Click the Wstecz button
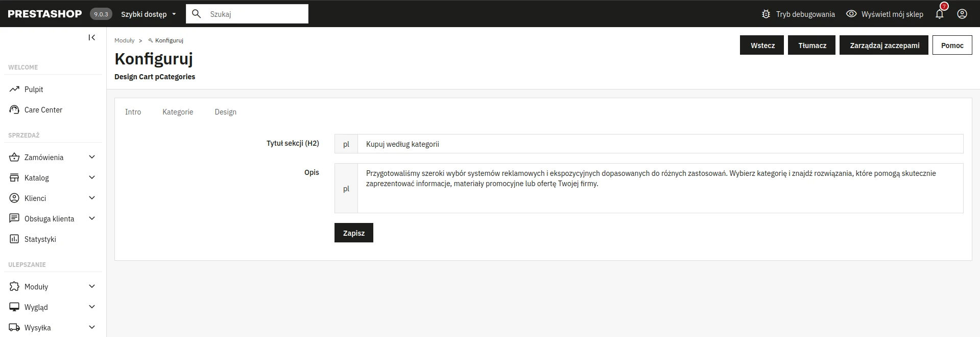Viewport: 980px width, 337px height. point(762,45)
